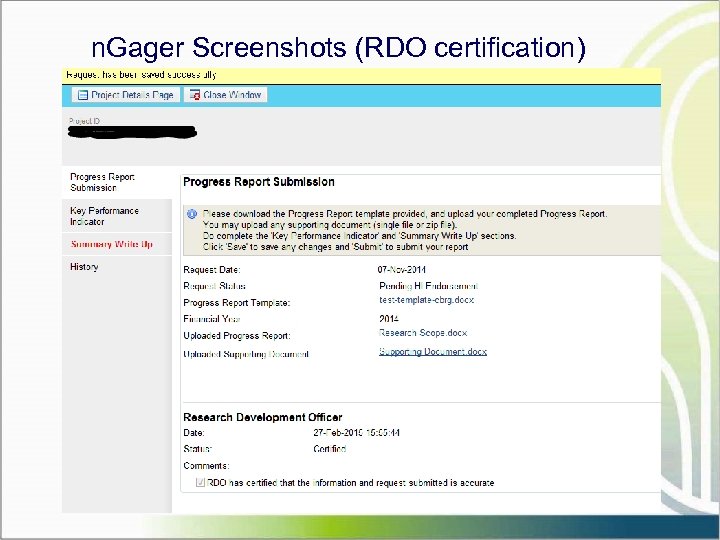Click the Close Window button

pos(225,95)
